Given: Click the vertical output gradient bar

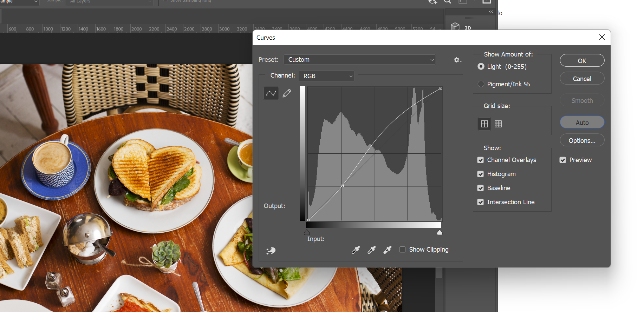Looking at the screenshot, I should pos(303,153).
